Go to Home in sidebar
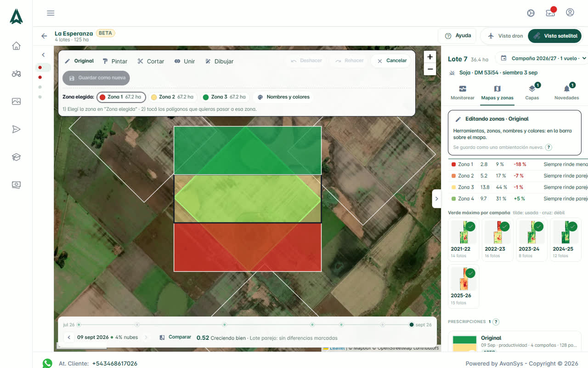 pyautogui.click(x=16, y=46)
